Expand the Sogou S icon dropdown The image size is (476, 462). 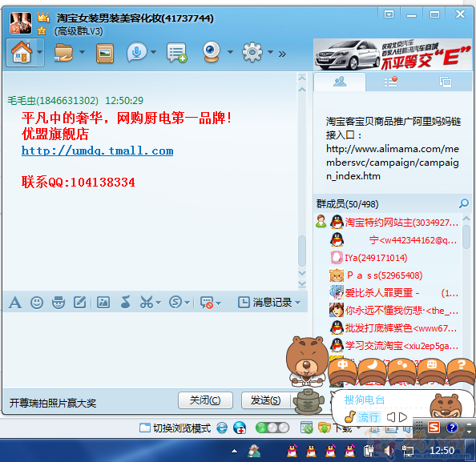pos(188,303)
